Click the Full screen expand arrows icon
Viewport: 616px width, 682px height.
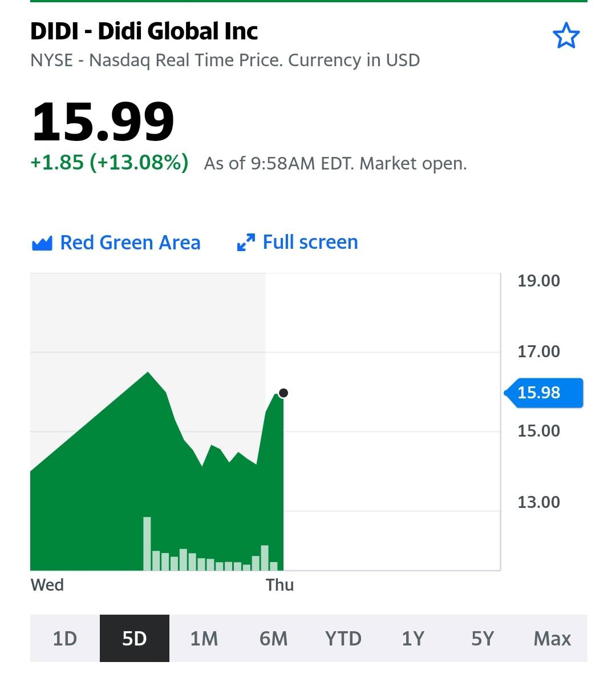246,242
